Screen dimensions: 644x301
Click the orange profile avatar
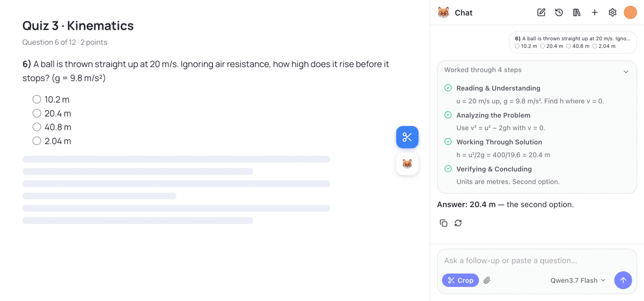tap(629, 13)
